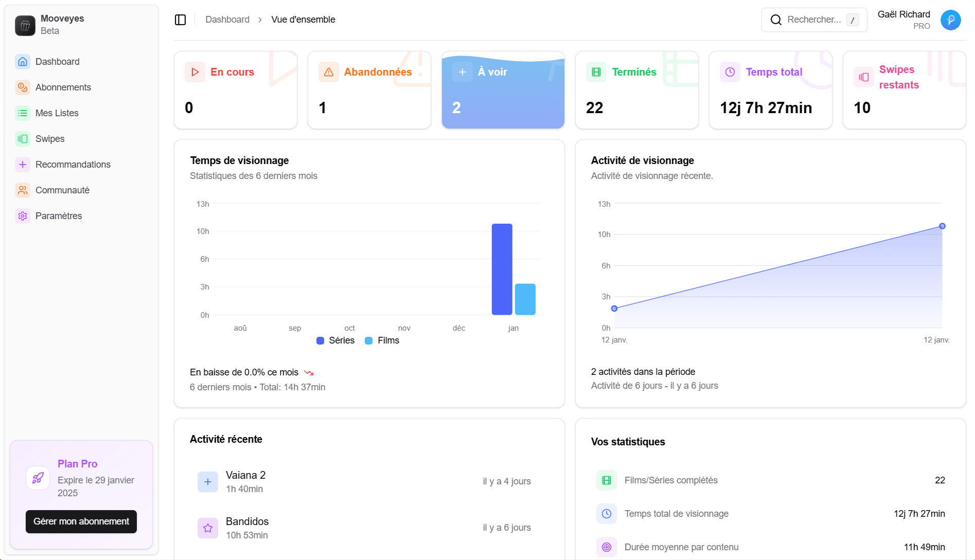
Task: Click the Mooveyes popcorn logo
Action: [25, 25]
